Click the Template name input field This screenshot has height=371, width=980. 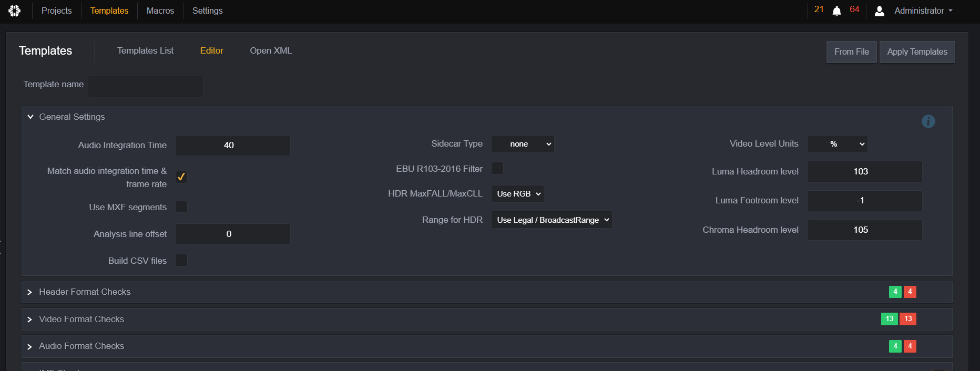tap(146, 86)
